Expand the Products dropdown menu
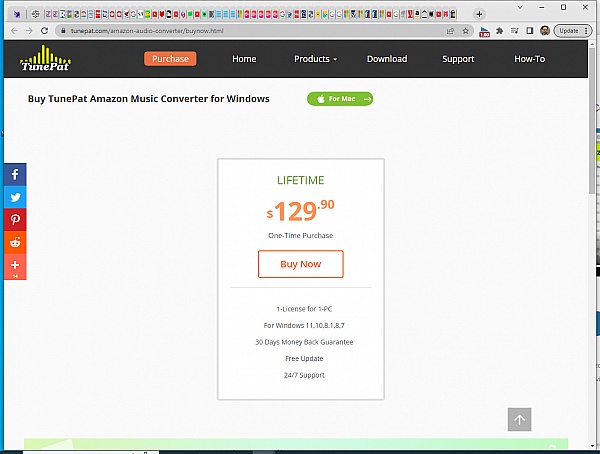Screen dimensions: 600x454 point(315,59)
